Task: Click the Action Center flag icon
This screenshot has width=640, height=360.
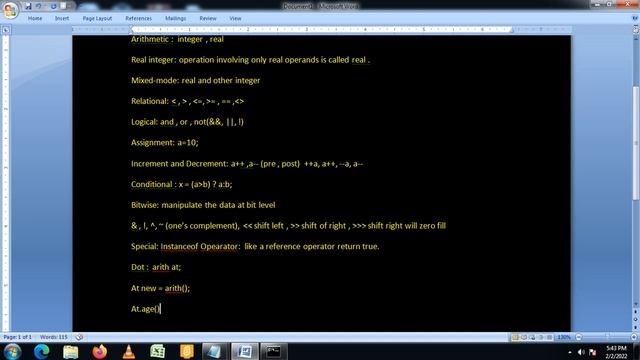Action: 593,352
